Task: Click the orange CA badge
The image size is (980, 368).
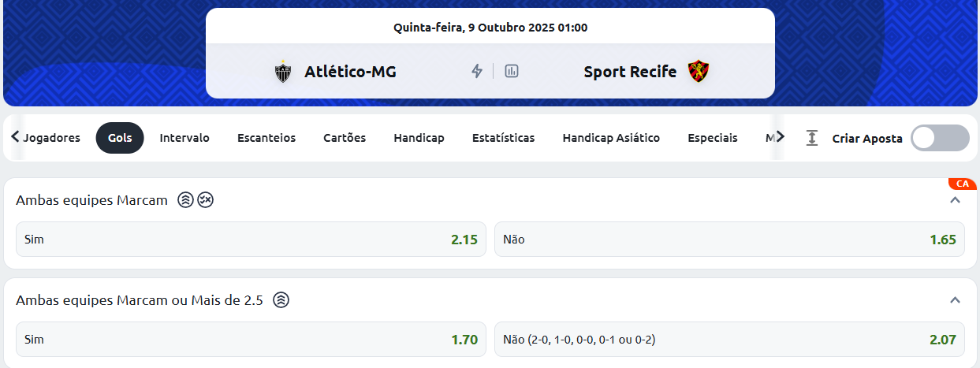Action: (962, 184)
